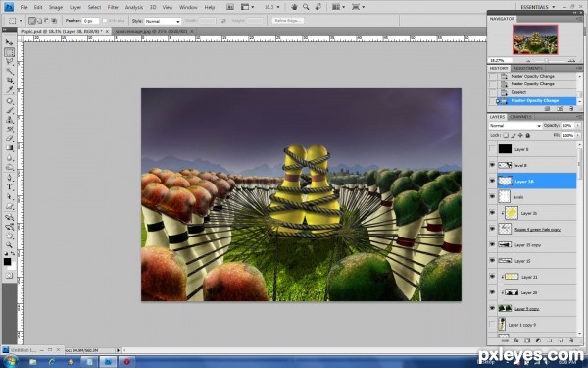Select the Blur tool

(x=9, y=157)
